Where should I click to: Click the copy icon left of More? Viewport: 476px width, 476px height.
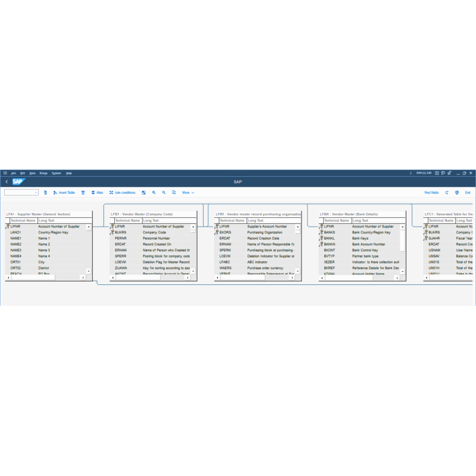(173, 192)
